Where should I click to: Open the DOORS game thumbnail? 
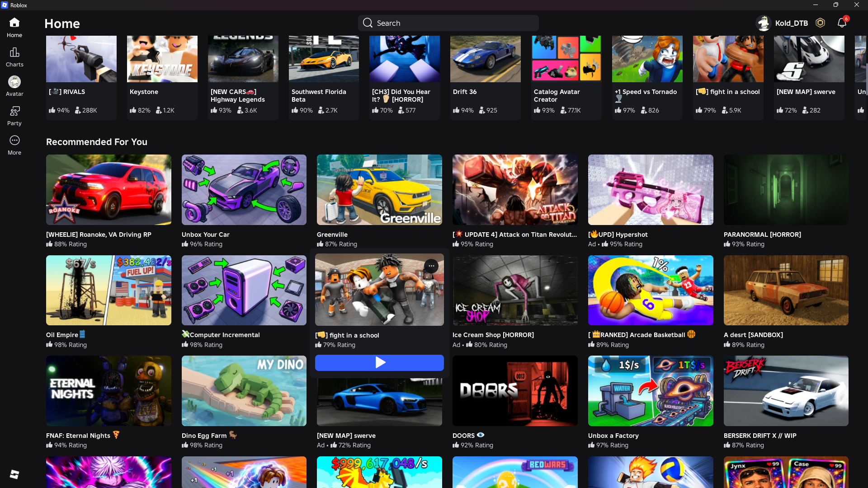tap(515, 391)
